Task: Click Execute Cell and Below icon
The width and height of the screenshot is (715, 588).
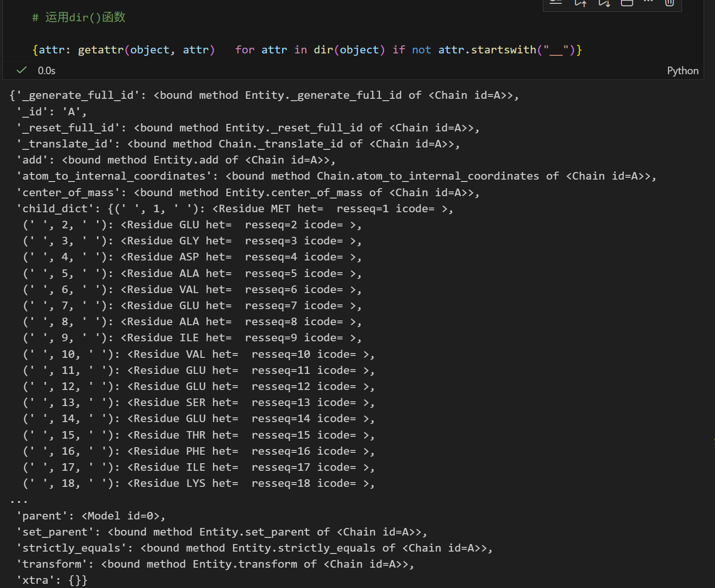Action: point(604,3)
